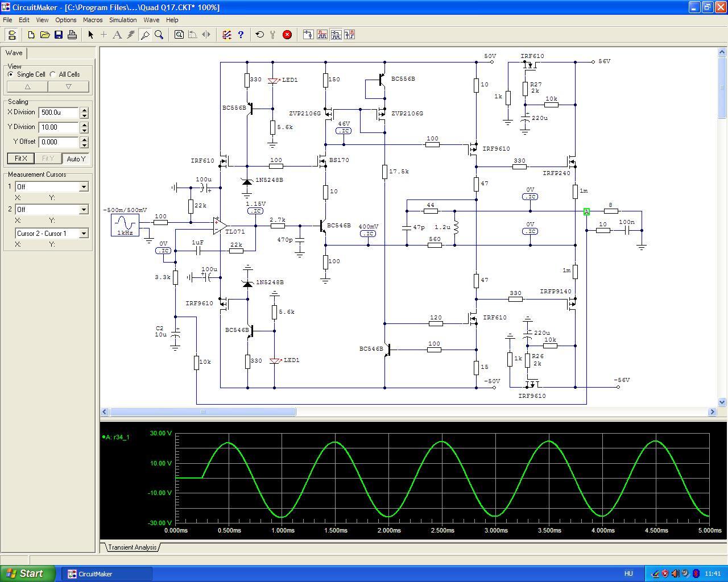Select the text tool (A icon)

coord(117,35)
